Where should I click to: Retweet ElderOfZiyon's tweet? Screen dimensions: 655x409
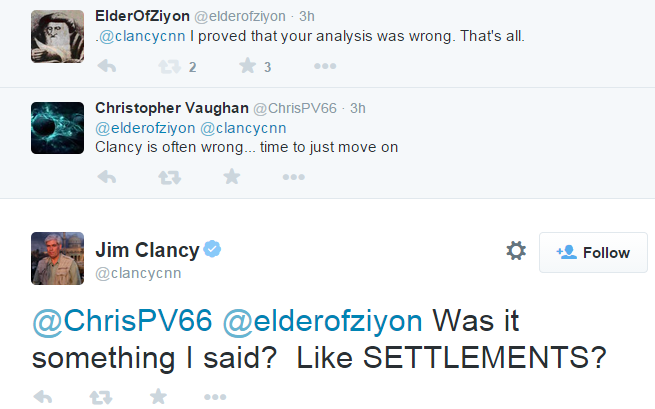point(170,67)
